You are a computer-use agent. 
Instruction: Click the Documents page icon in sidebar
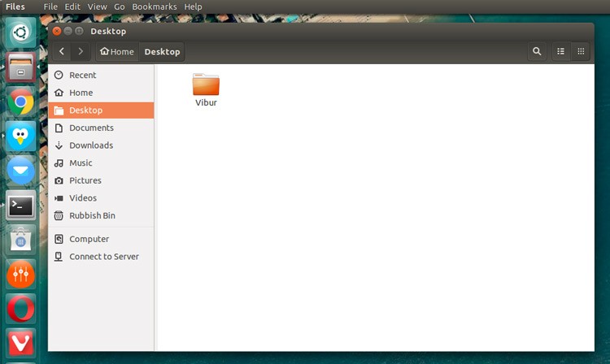click(59, 128)
